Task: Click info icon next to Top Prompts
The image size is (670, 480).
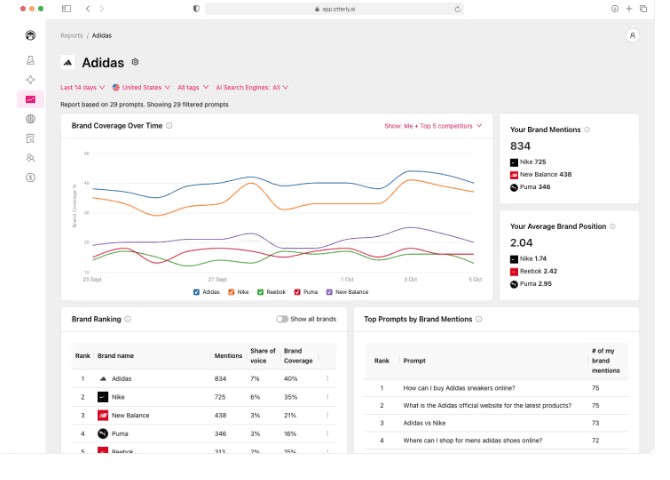Action: (479, 319)
